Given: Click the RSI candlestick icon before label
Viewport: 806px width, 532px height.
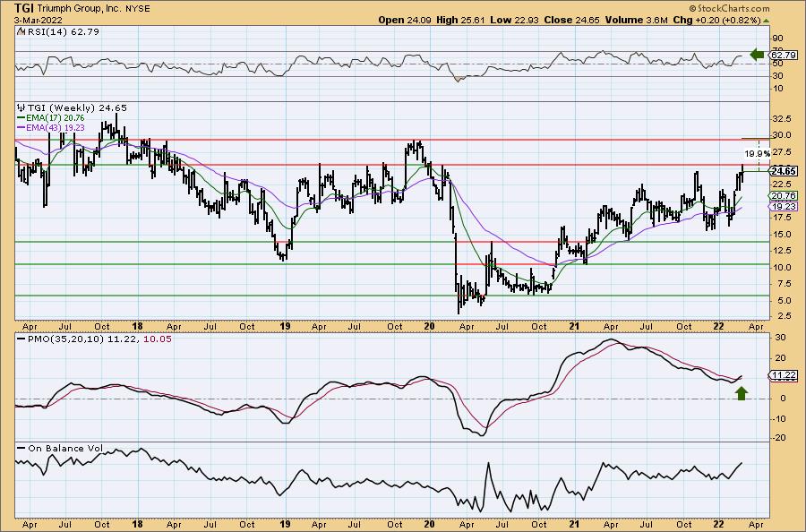Looking at the screenshot, I should [21, 32].
